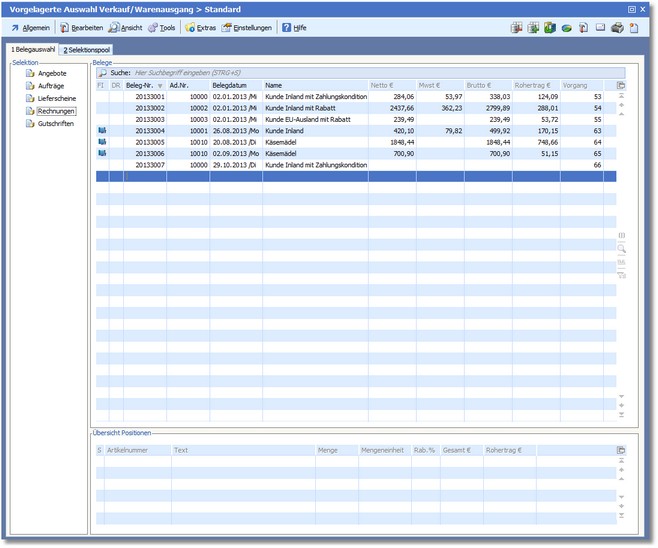The height and width of the screenshot is (548, 658).
Task: Switch to the Selektionspool tab
Action: pos(86,49)
